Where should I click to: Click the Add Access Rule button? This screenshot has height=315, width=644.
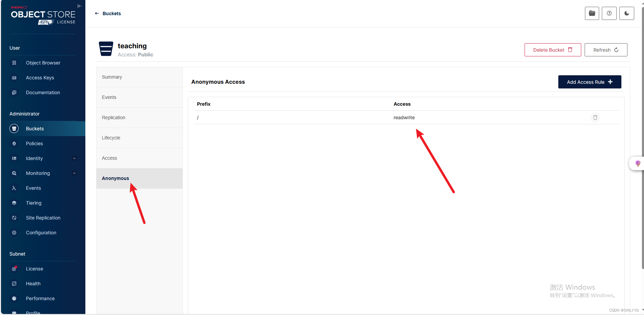589,82
